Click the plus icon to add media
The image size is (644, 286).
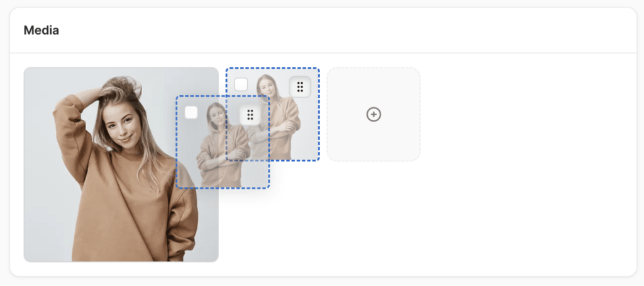(x=374, y=115)
